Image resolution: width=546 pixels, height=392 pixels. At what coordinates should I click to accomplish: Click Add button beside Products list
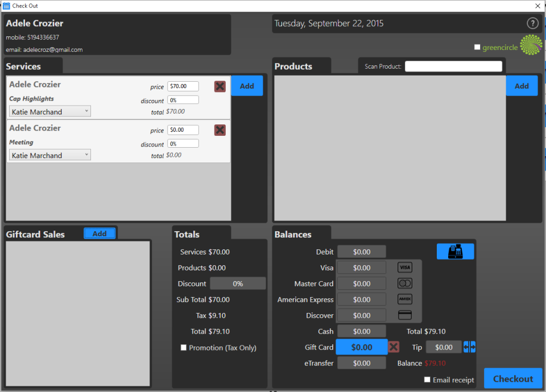521,86
